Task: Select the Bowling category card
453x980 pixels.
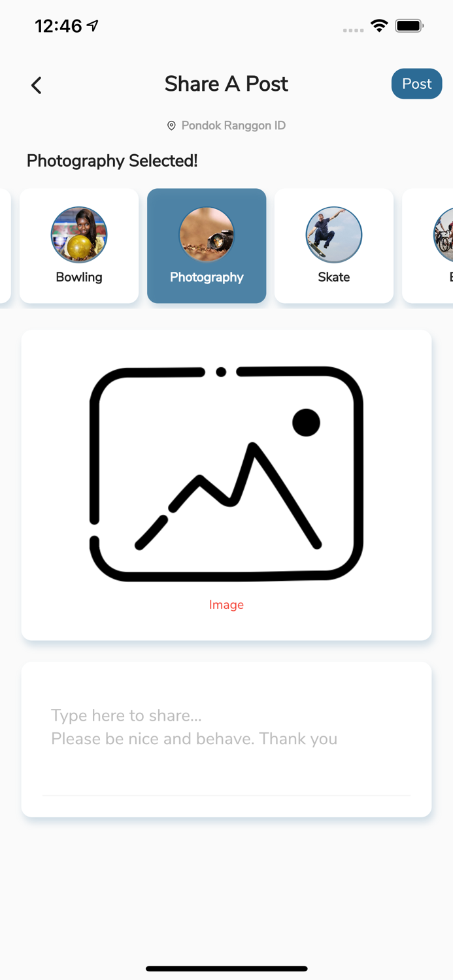Action: 79,246
